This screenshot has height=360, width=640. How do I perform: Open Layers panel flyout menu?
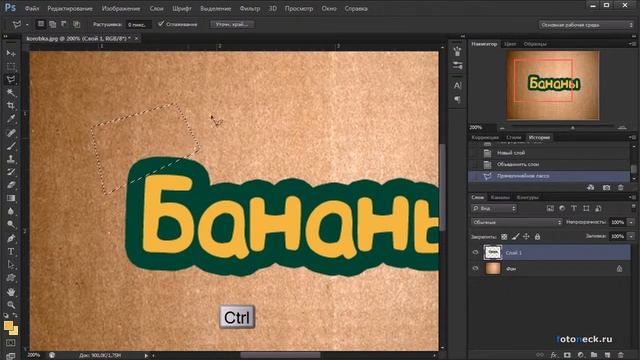(x=631, y=197)
